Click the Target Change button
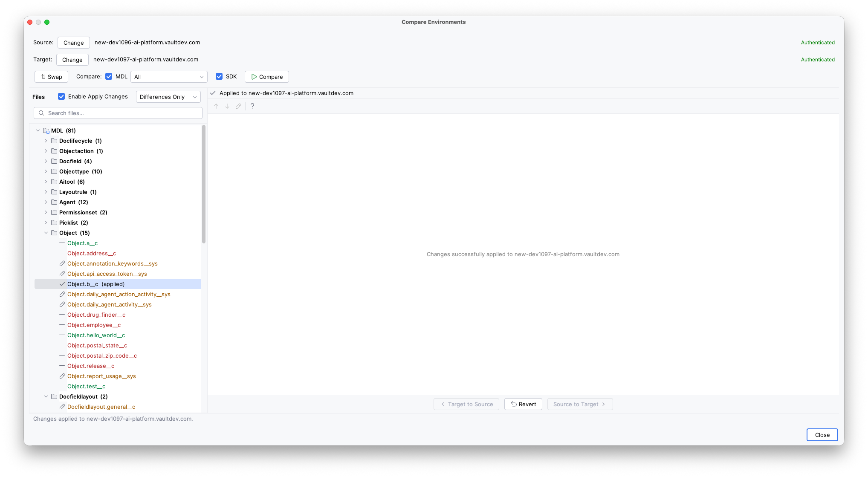 tap(72, 60)
